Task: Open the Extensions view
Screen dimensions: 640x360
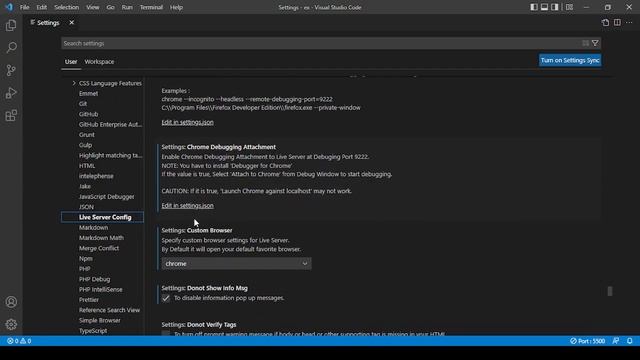Action: [x=11, y=116]
